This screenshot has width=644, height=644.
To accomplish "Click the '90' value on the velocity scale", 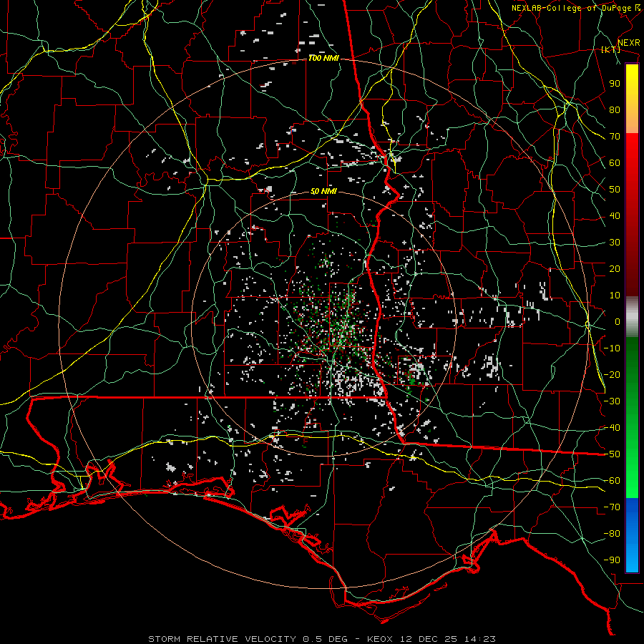I will coord(615,84).
